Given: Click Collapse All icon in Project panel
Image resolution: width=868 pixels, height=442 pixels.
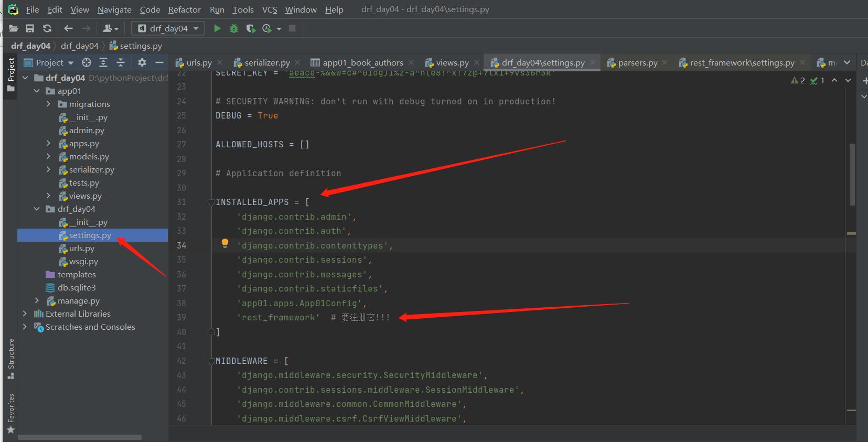Looking at the screenshot, I should (121, 62).
